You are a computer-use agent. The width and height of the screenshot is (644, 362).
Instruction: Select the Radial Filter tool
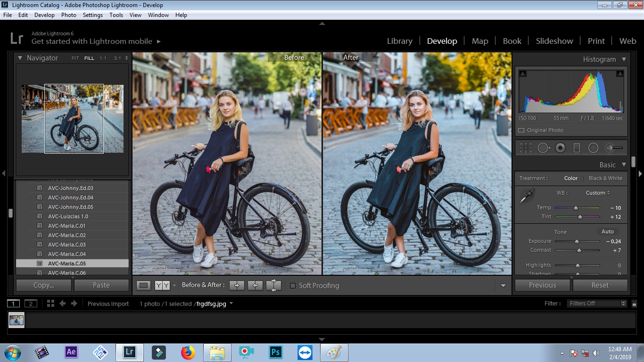point(593,148)
